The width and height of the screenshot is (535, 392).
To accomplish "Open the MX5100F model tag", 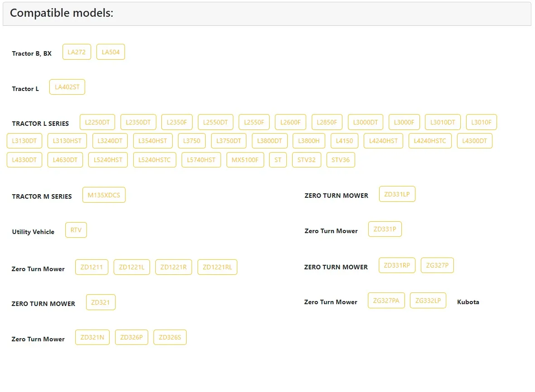I will pos(245,160).
